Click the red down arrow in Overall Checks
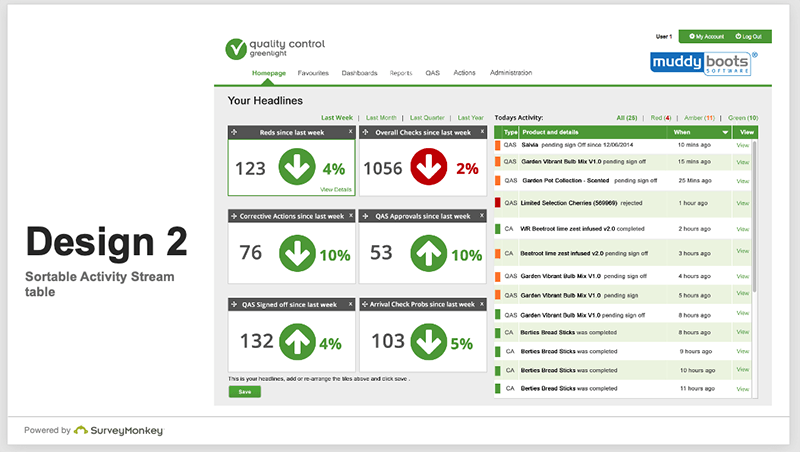The height and width of the screenshot is (452, 800). click(430, 168)
